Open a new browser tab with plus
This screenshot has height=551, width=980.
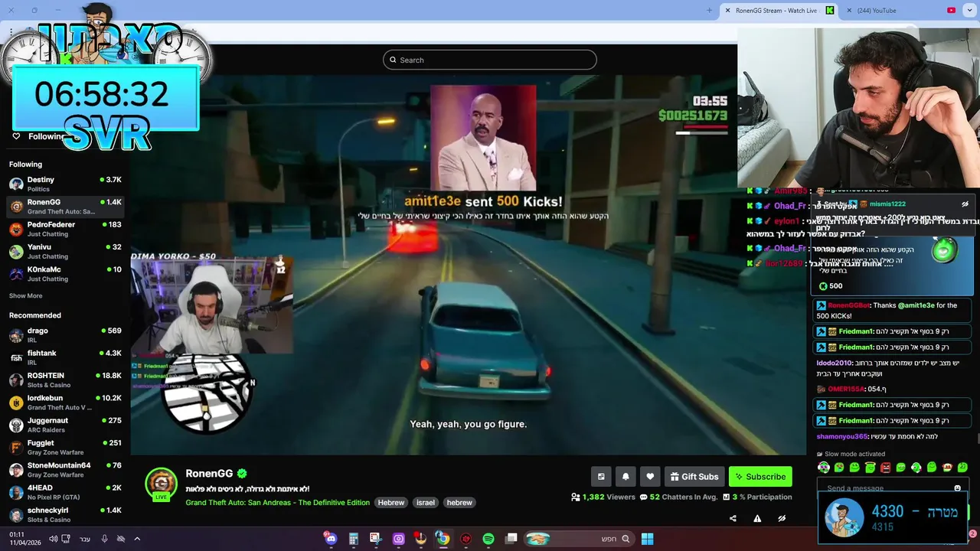pyautogui.click(x=709, y=11)
